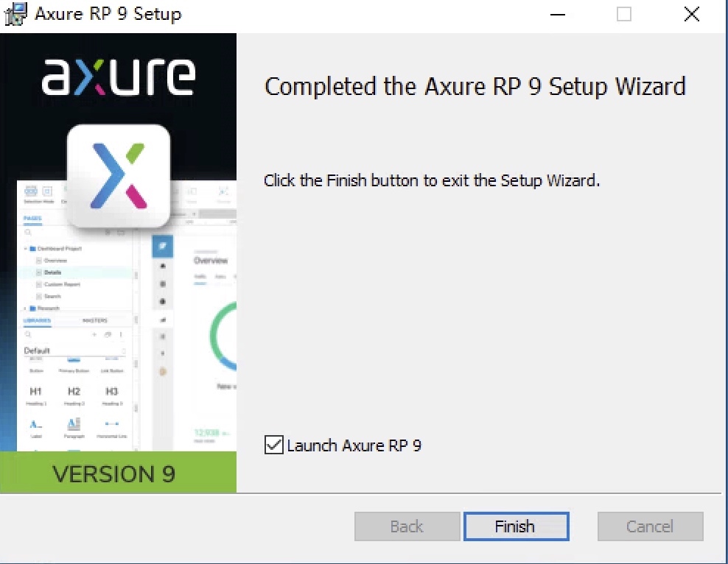Toggle selection of the Details page item
Viewport: 728px width, 564px height.
point(55,272)
